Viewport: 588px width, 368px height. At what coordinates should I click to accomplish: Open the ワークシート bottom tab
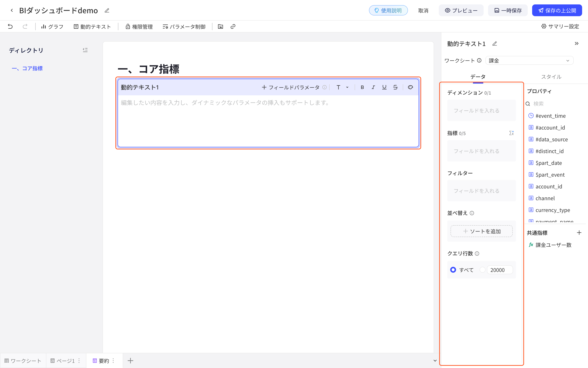pyautogui.click(x=23, y=361)
